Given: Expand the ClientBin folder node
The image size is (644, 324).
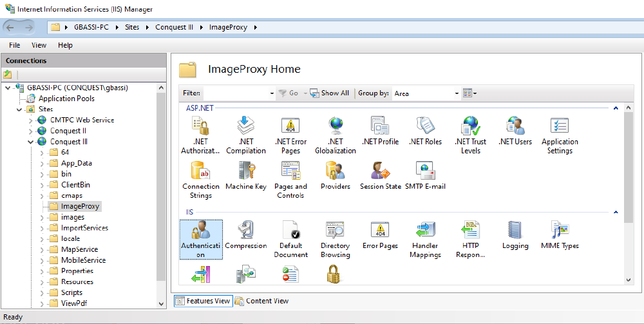Looking at the screenshot, I should tap(41, 185).
